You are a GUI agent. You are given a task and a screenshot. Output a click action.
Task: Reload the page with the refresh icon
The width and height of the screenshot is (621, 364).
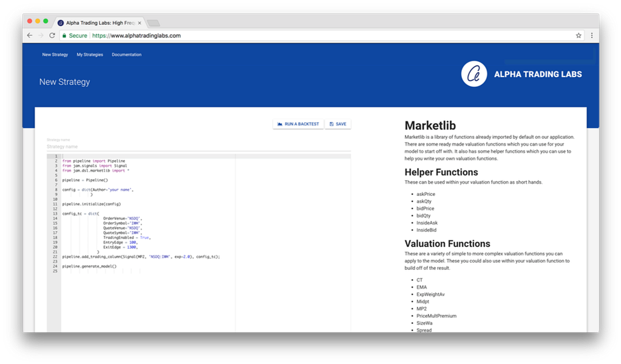(x=52, y=35)
